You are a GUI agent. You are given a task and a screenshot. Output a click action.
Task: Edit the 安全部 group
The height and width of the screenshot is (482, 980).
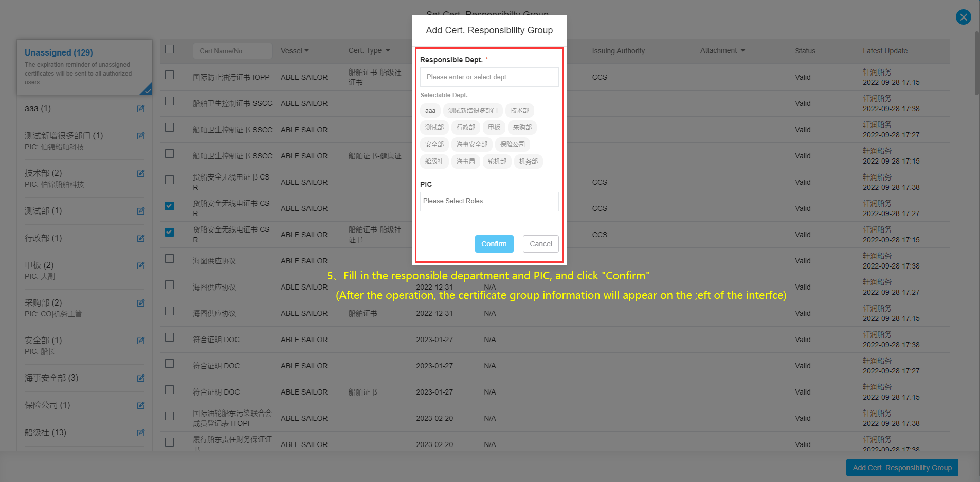pos(141,341)
